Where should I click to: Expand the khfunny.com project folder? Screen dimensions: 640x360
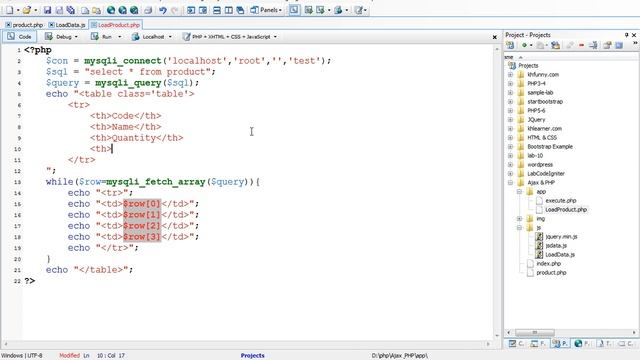(510, 75)
